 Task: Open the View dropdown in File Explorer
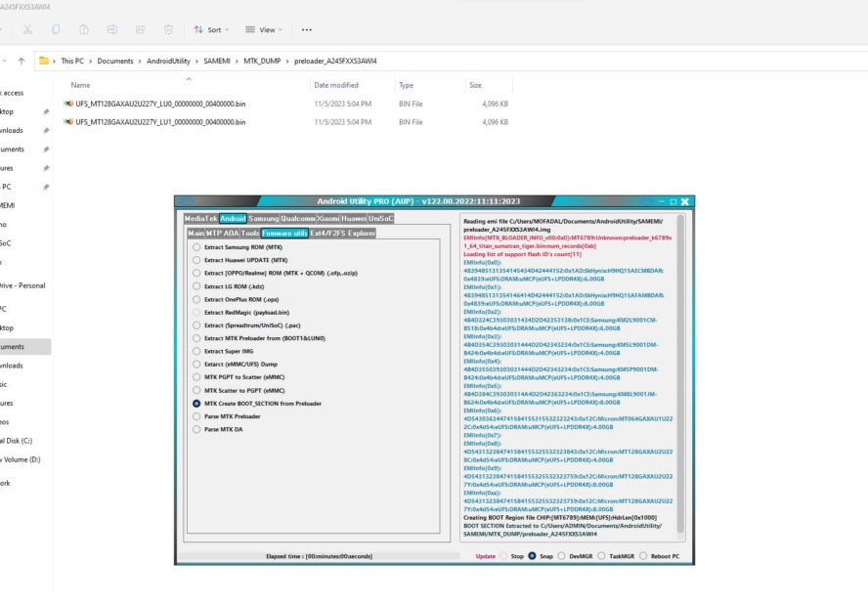(x=264, y=30)
